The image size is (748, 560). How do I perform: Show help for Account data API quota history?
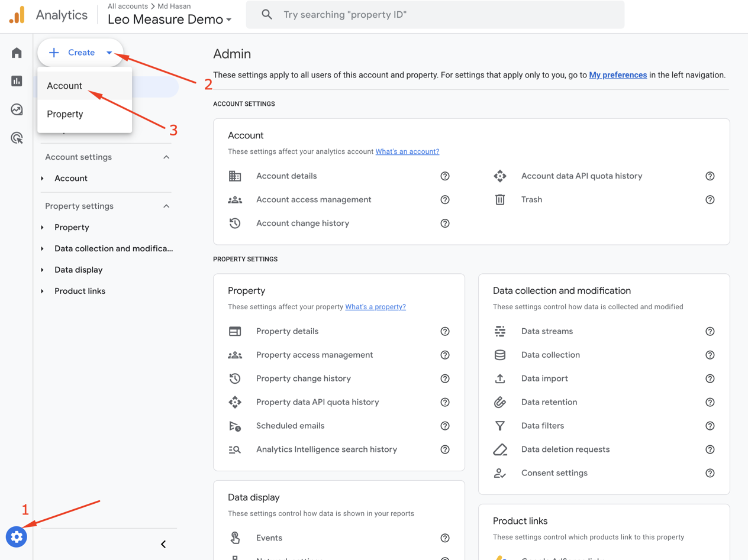tap(710, 176)
